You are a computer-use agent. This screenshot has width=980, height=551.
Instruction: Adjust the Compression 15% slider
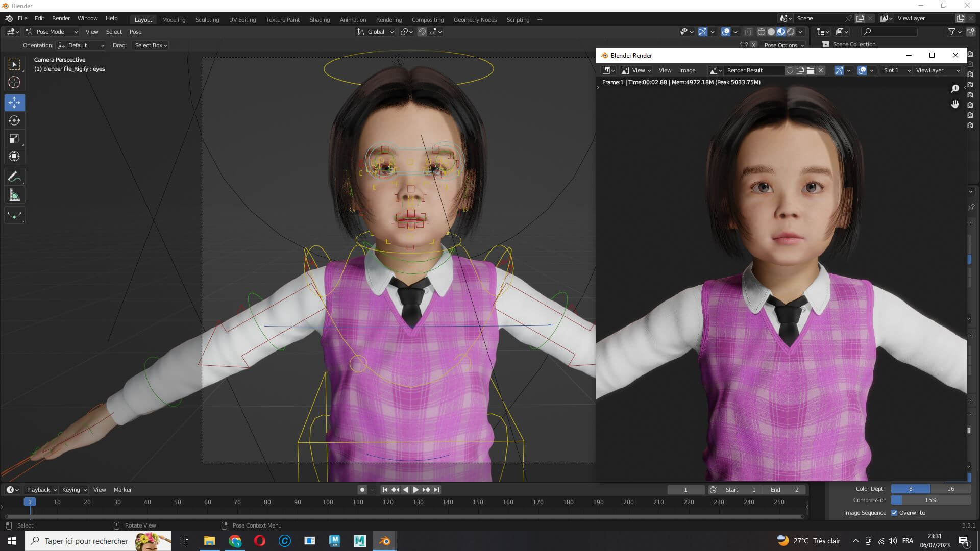point(930,500)
